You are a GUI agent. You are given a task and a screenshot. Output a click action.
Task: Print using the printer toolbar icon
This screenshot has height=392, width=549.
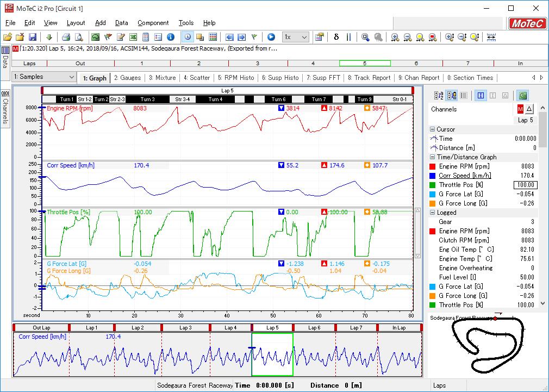pyautogui.click(x=66, y=37)
